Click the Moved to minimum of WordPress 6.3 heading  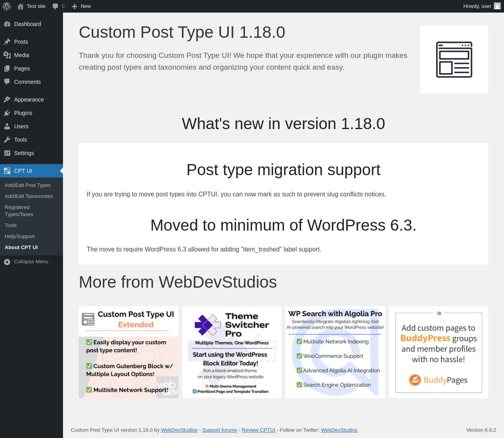(x=283, y=225)
